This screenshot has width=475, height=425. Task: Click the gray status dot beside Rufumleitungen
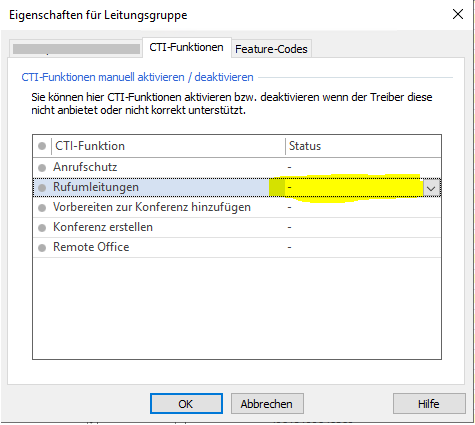coord(42,188)
